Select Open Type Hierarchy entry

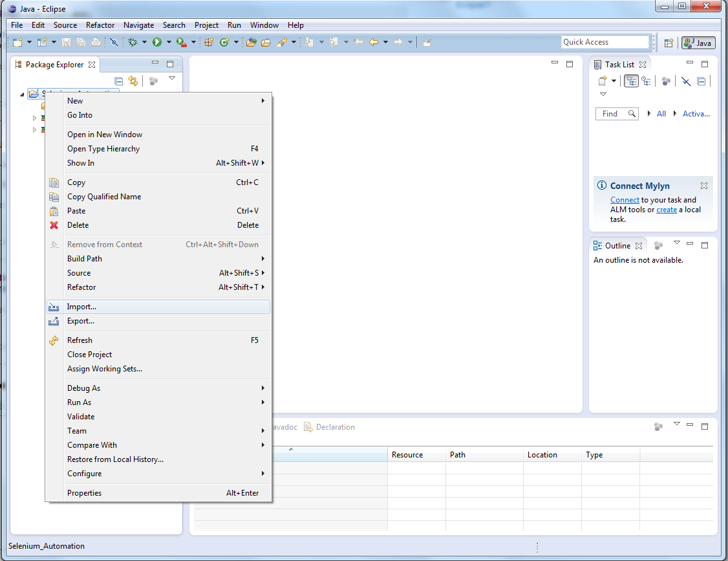coord(158,149)
